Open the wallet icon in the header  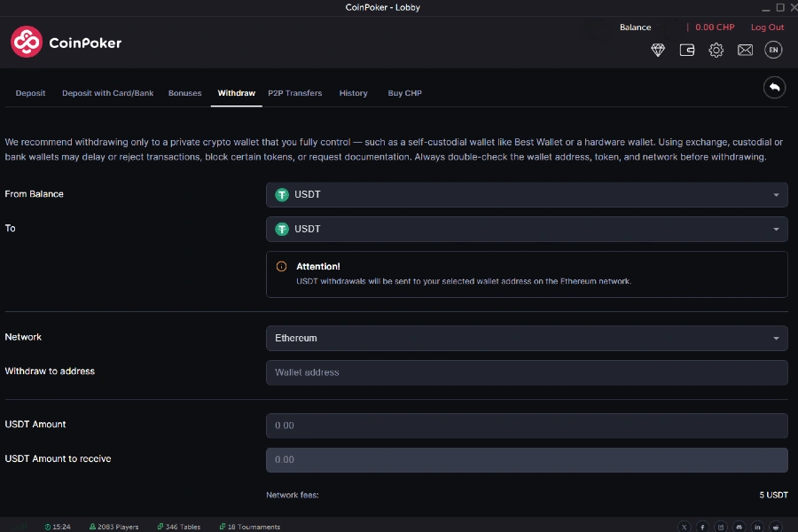(x=687, y=51)
